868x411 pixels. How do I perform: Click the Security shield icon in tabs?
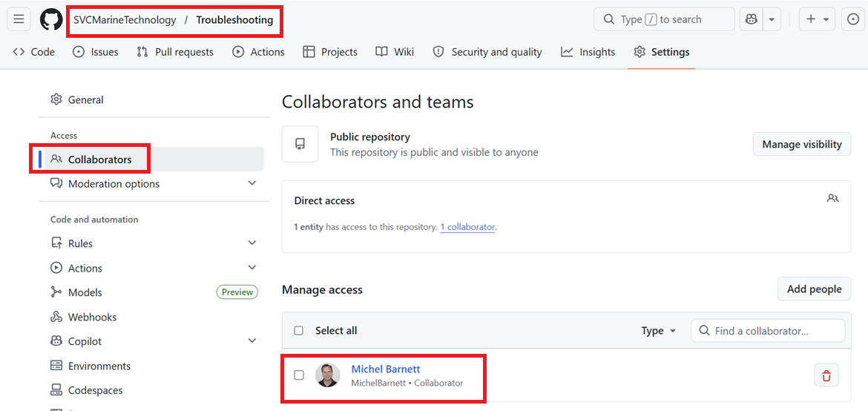click(438, 52)
